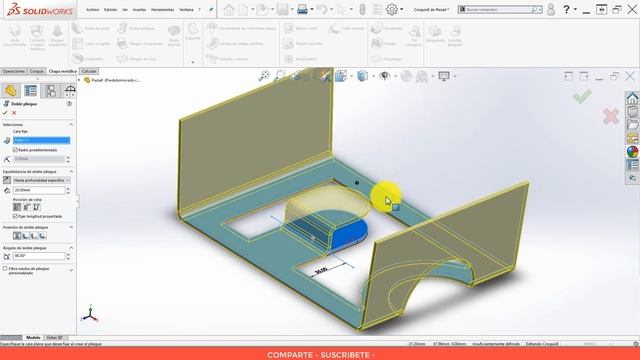Image resolution: width=640 pixels, height=360 pixels.
Task: Open the DimXpertManager tab icon
Action: [x=70, y=90]
